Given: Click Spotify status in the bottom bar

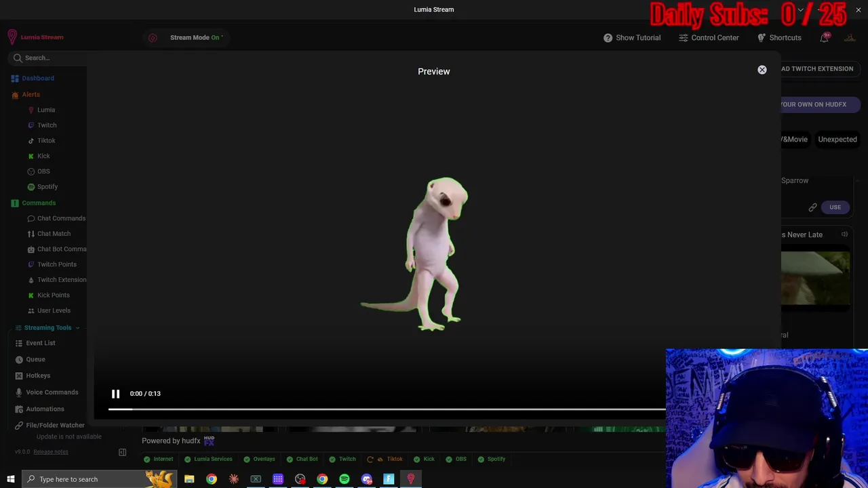Looking at the screenshot, I should coord(492,459).
